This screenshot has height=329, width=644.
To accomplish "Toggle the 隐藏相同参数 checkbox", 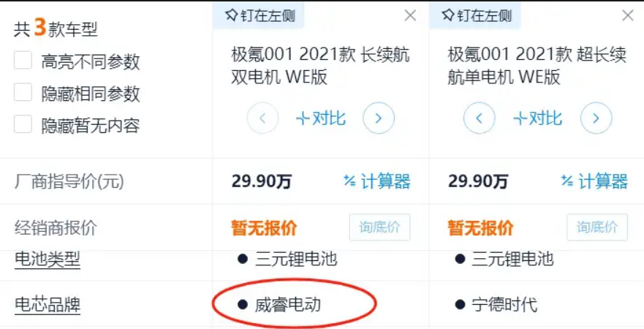I will click(23, 92).
